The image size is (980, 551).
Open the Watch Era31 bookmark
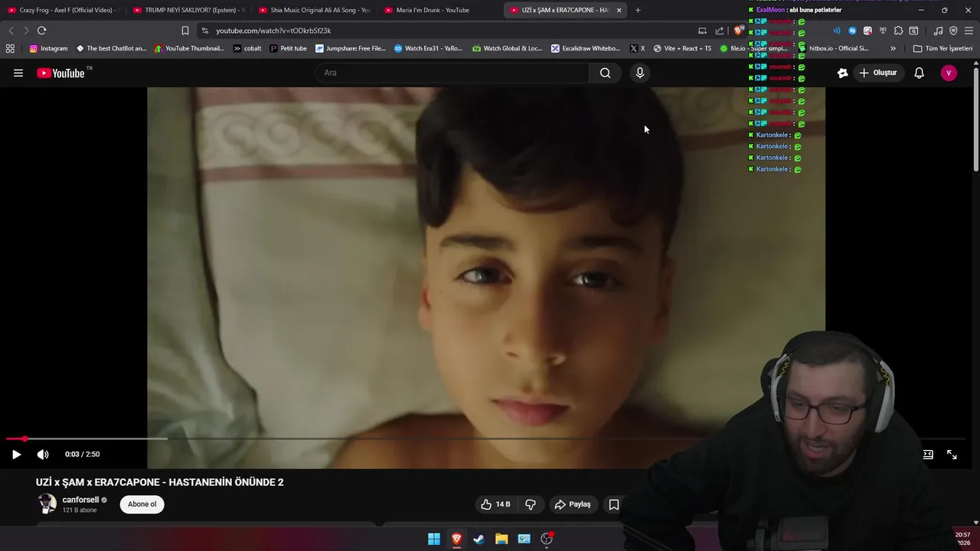point(428,48)
